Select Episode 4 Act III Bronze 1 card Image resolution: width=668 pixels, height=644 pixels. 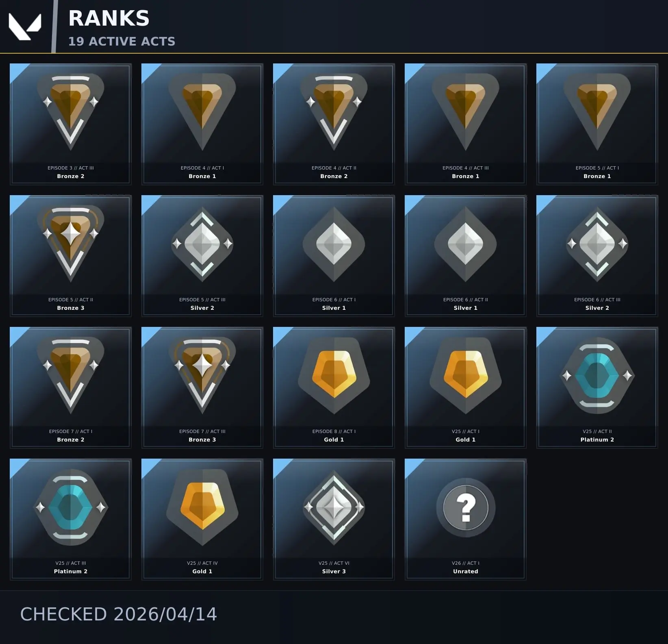(466, 124)
